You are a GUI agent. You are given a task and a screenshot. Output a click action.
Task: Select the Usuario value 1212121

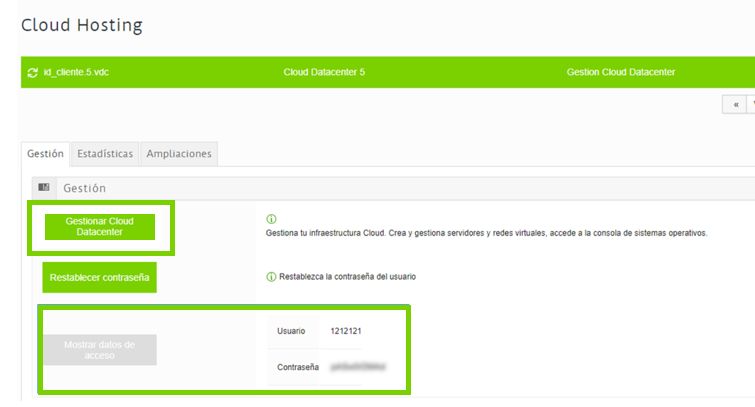(346, 331)
